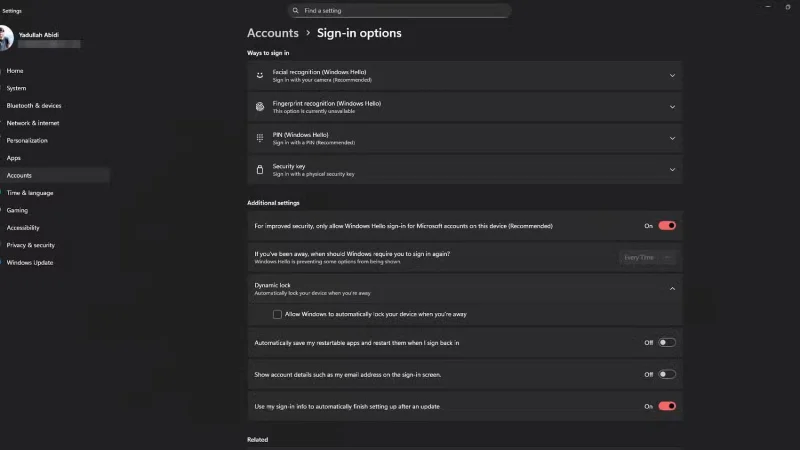Toggle restartable apps auto-save switch
The image size is (800, 450).
pyautogui.click(x=667, y=342)
